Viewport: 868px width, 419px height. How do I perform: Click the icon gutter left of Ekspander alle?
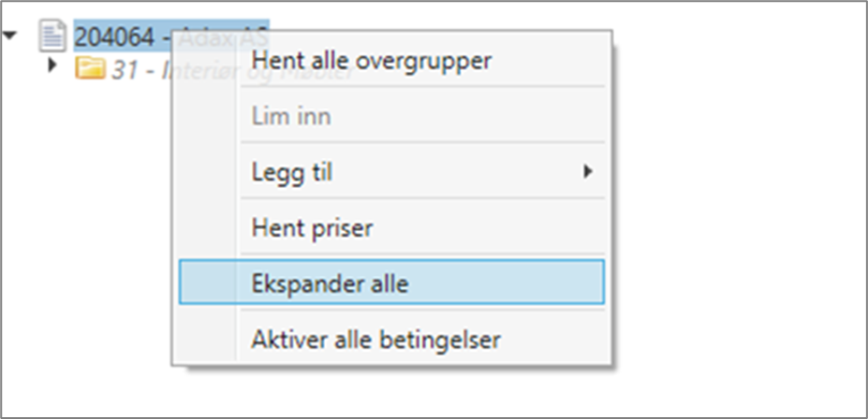(x=208, y=282)
